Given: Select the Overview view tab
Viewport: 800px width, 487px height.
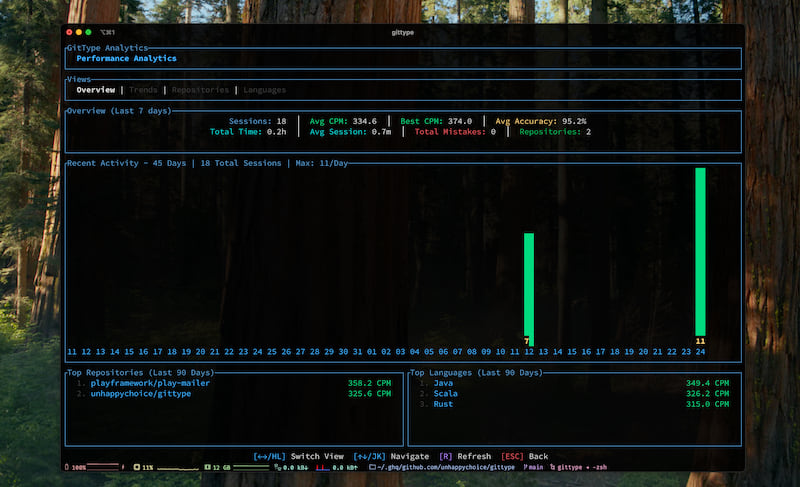Looking at the screenshot, I should click(96, 90).
